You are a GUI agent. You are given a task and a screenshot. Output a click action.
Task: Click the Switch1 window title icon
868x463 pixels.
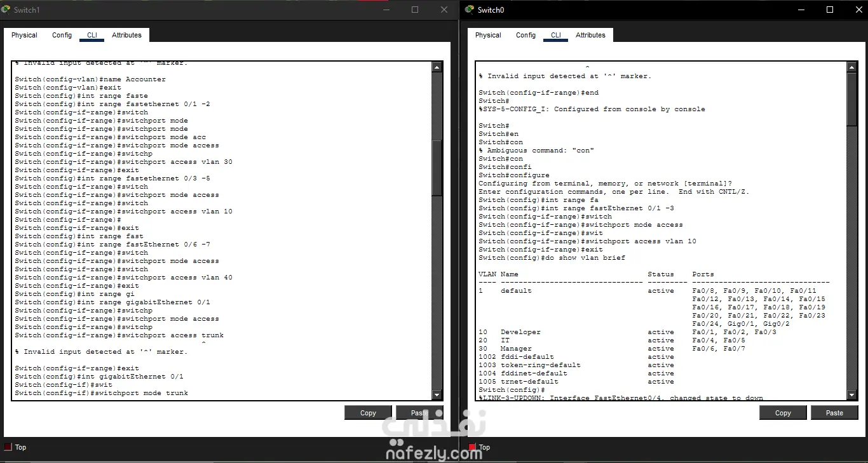pyautogui.click(x=6, y=10)
